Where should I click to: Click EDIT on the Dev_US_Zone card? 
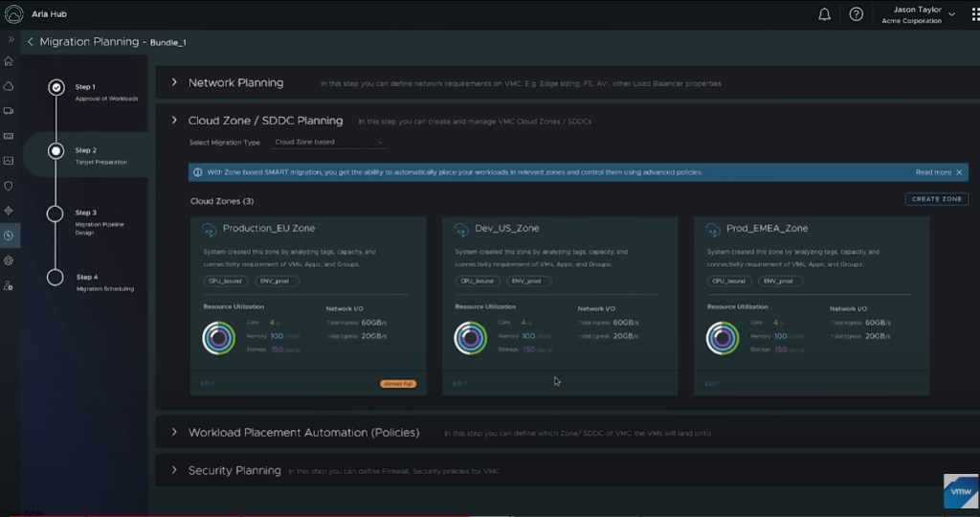pos(460,384)
